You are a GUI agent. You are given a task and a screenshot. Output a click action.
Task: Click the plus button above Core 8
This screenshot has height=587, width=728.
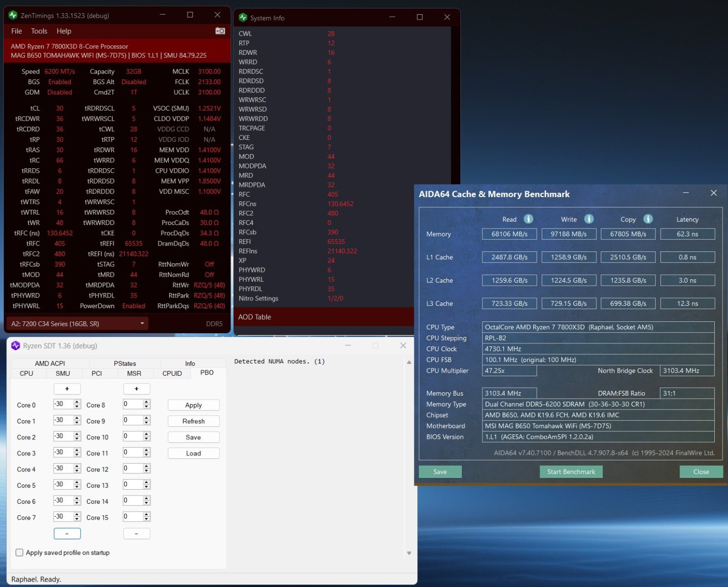point(136,389)
